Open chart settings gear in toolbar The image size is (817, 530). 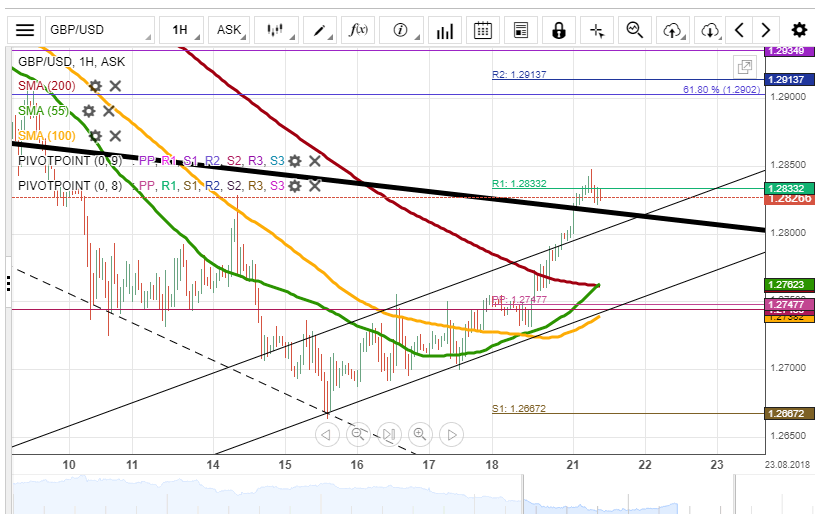(799, 30)
